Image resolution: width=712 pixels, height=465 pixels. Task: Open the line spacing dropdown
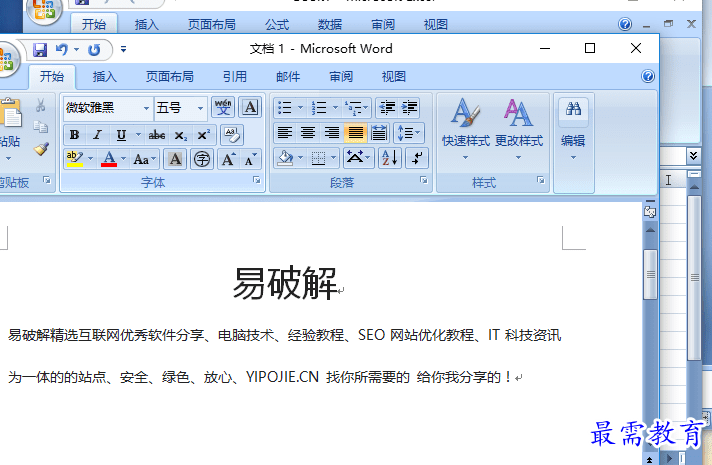pos(409,133)
